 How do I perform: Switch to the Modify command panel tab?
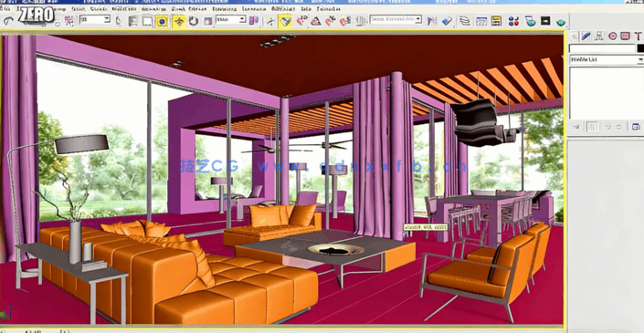(586, 36)
